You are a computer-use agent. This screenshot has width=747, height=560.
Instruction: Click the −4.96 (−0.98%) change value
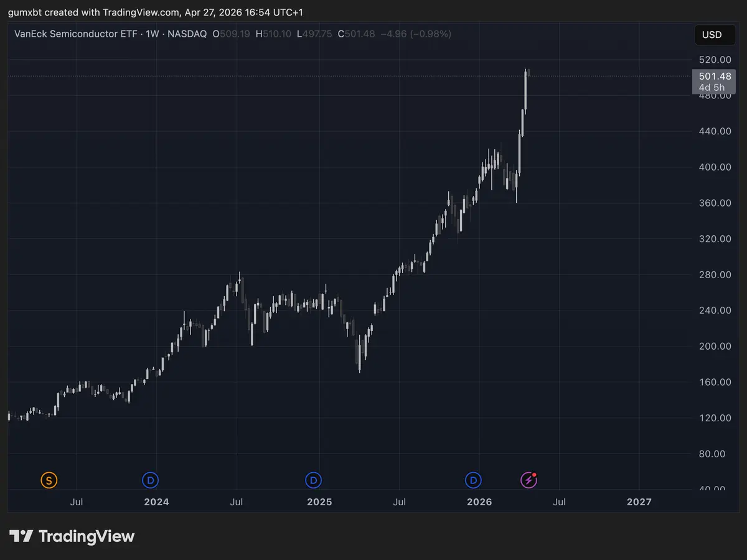coord(415,34)
